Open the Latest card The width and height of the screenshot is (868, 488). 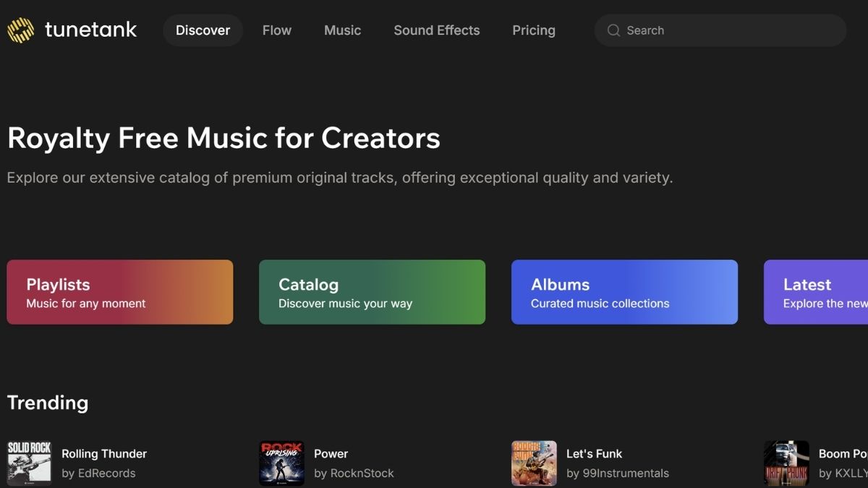tap(816, 292)
